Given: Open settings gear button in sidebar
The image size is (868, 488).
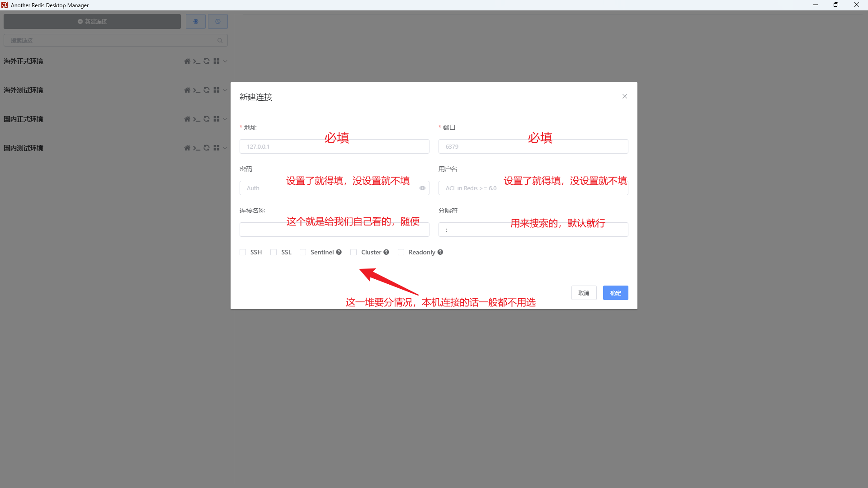Looking at the screenshot, I should click(196, 21).
